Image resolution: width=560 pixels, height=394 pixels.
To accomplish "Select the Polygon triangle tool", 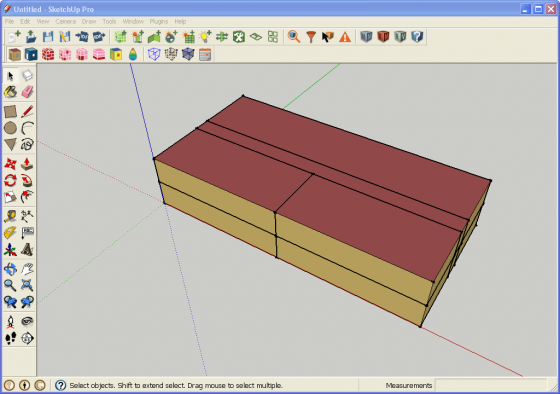I will coord(10,144).
